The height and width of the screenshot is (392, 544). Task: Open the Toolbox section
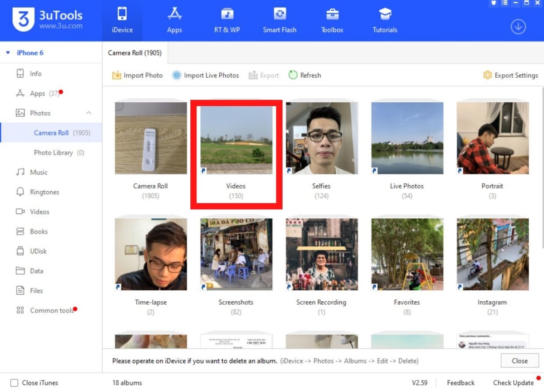(332, 21)
